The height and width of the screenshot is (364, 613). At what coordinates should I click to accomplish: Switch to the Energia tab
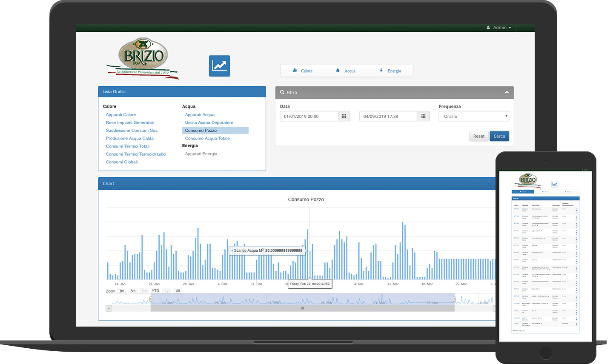pyautogui.click(x=394, y=71)
